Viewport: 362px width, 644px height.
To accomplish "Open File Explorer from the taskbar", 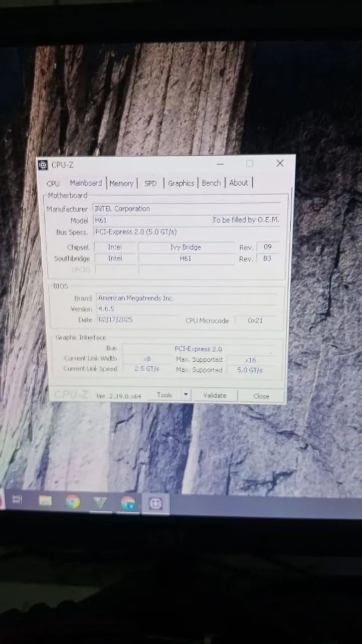I will click(45, 501).
